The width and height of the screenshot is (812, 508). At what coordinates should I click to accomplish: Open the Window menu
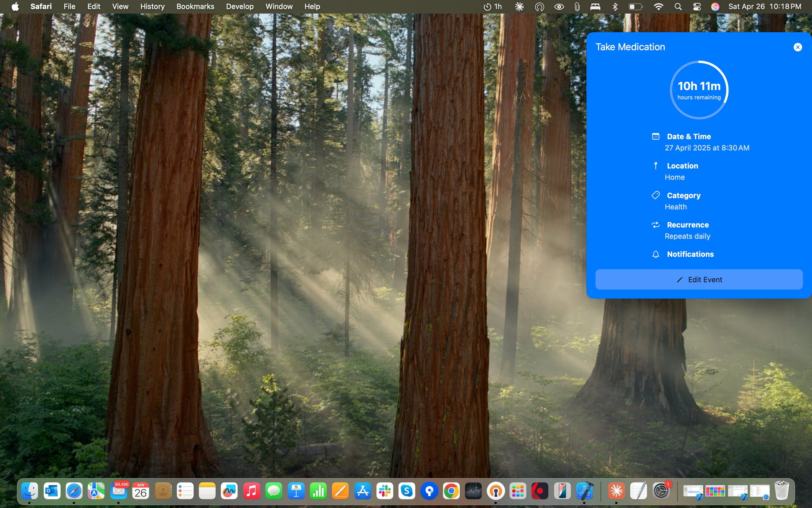279,7
